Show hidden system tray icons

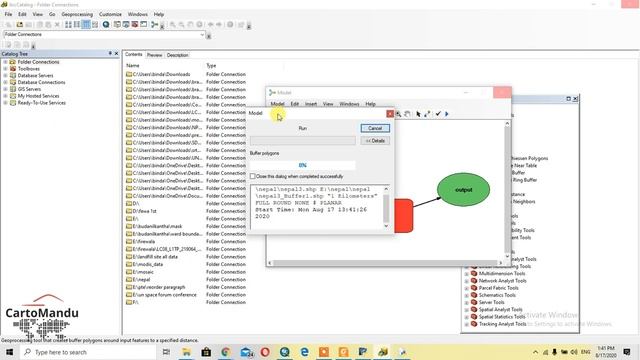[x=535, y=352]
